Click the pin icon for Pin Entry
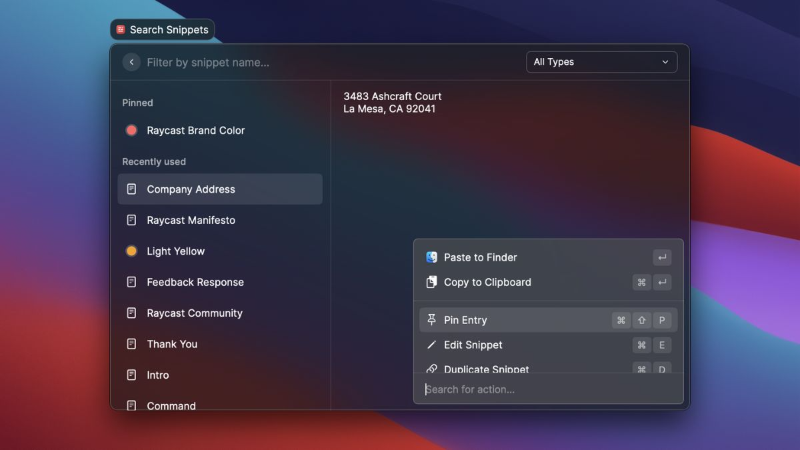Screen dimensions: 800x450 coord(432,319)
